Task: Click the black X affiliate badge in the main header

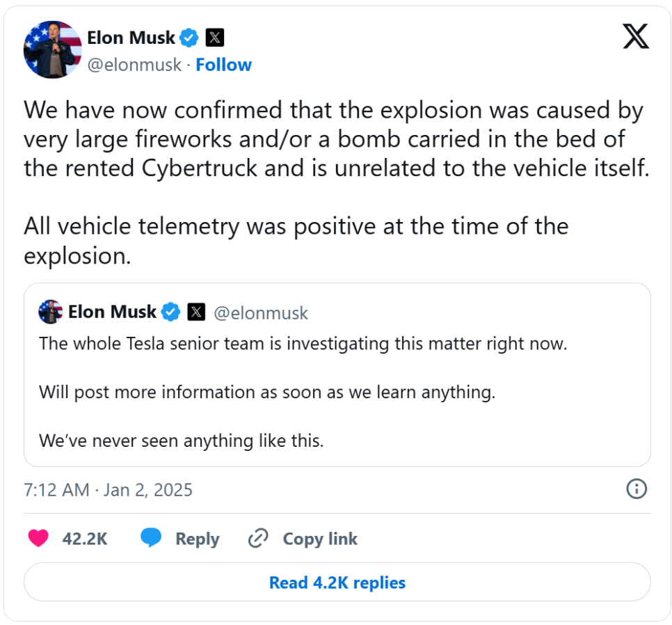Action: 215,38
